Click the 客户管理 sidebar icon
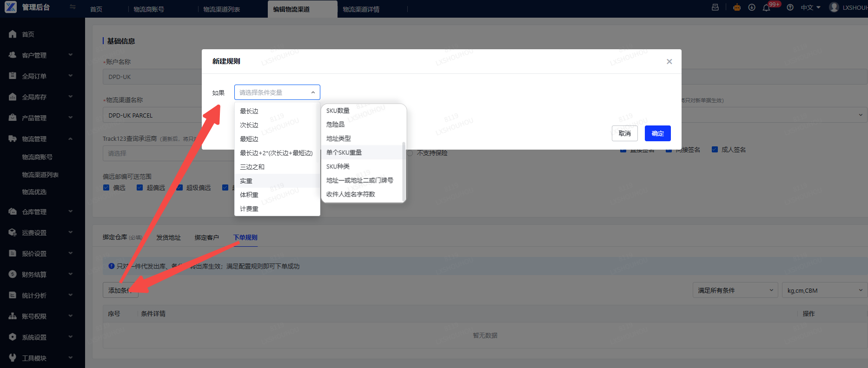 tap(13, 55)
